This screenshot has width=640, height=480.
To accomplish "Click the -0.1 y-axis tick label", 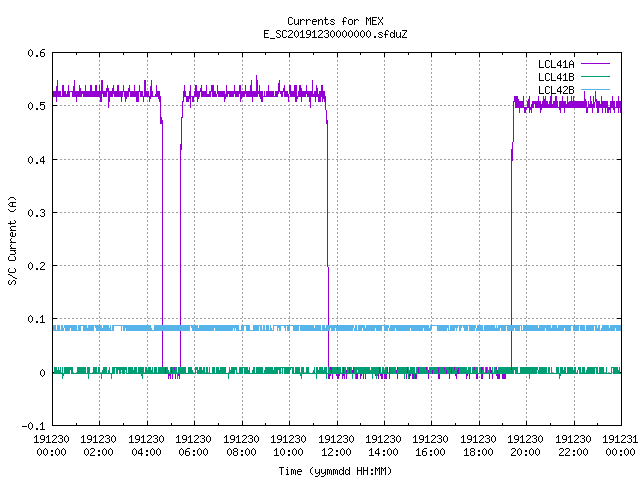I will click(33, 426).
